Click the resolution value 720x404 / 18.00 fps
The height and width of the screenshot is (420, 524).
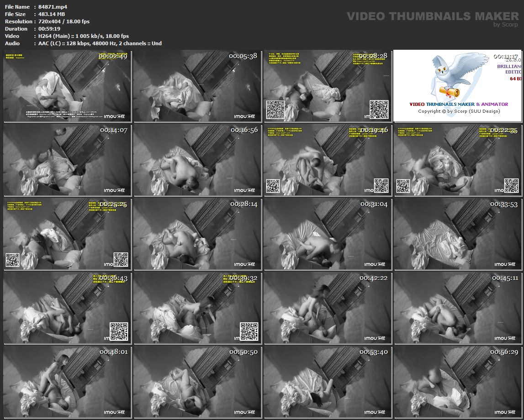click(64, 21)
